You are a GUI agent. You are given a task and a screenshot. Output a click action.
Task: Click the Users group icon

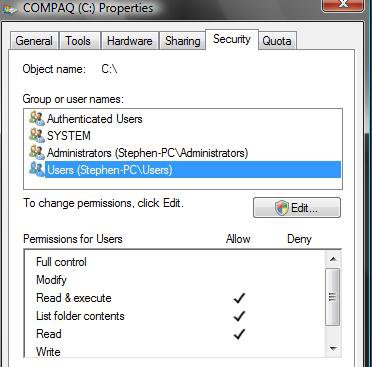pos(37,169)
